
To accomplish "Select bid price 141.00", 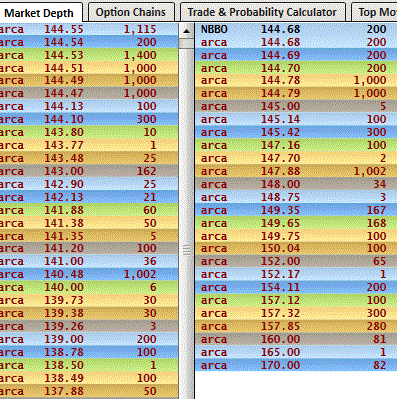I will pos(64,261).
